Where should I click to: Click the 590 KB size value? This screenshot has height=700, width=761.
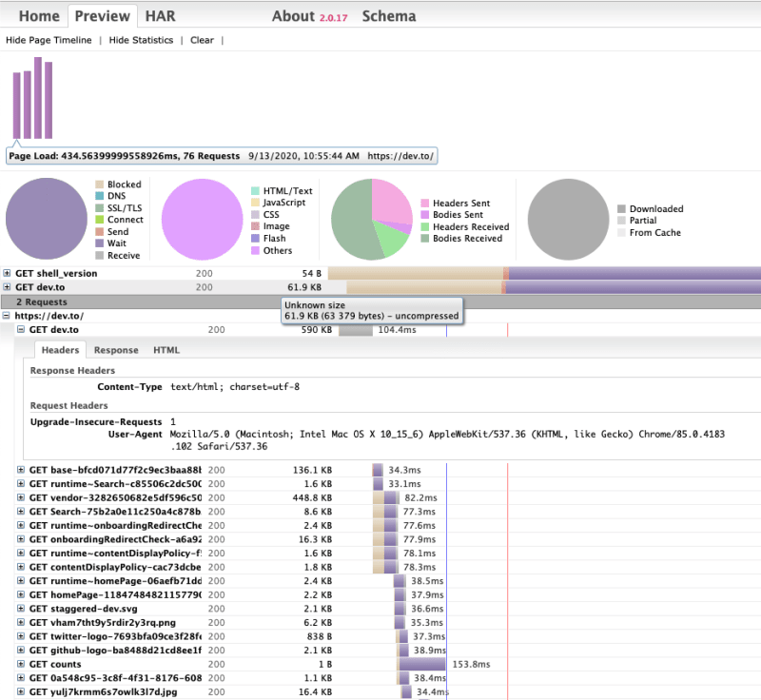pos(317,330)
